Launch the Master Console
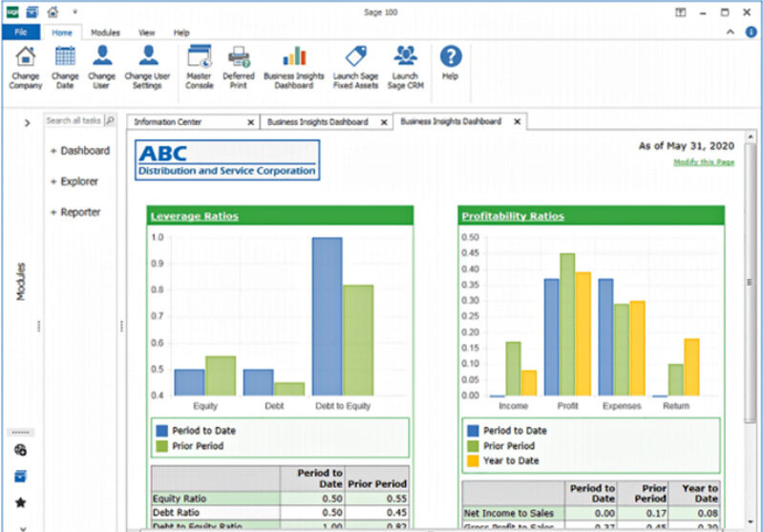The image size is (763, 532). click(x=200, y=66)
